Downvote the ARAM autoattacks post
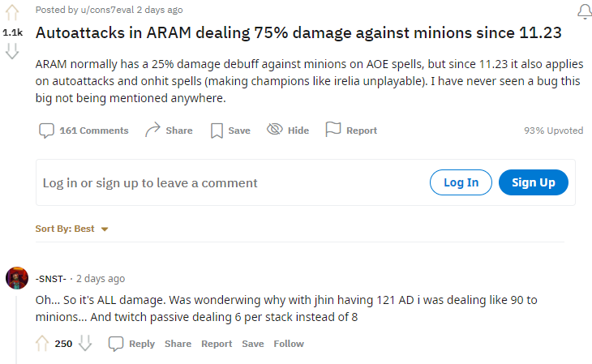Screen dimensions: 592x364 [12, 52]
